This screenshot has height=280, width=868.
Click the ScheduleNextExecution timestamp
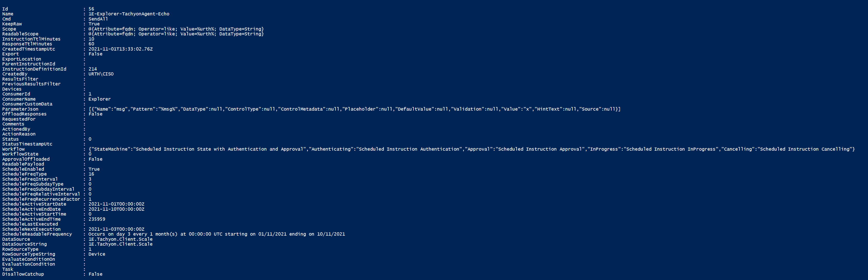tap(116, 229)
